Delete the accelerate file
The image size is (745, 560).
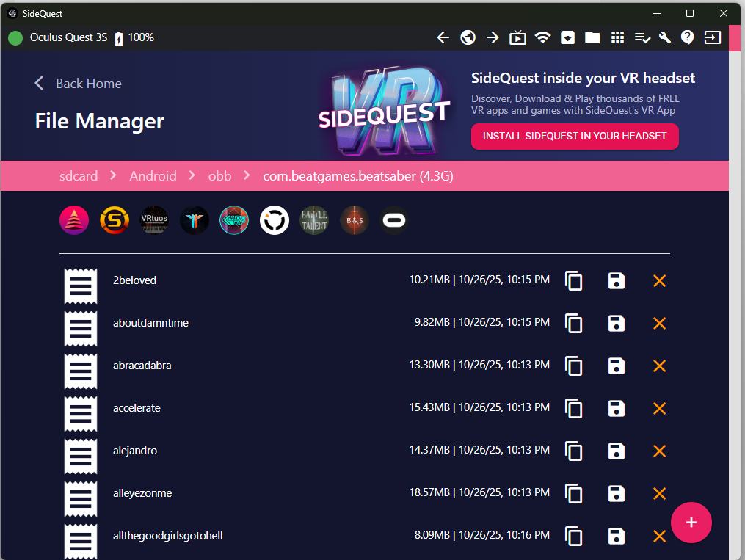(x=659, y=409)
